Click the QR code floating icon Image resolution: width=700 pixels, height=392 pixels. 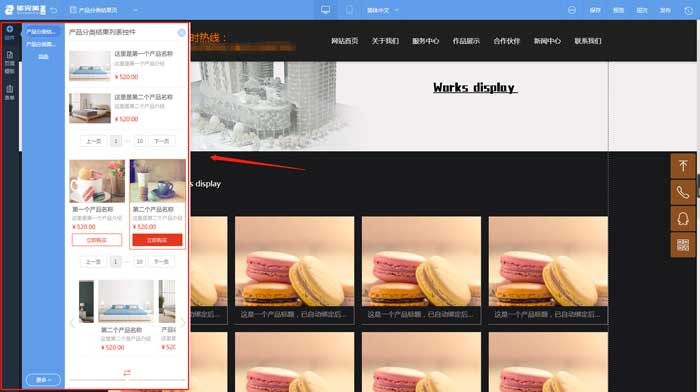click(x=683, y=245)
